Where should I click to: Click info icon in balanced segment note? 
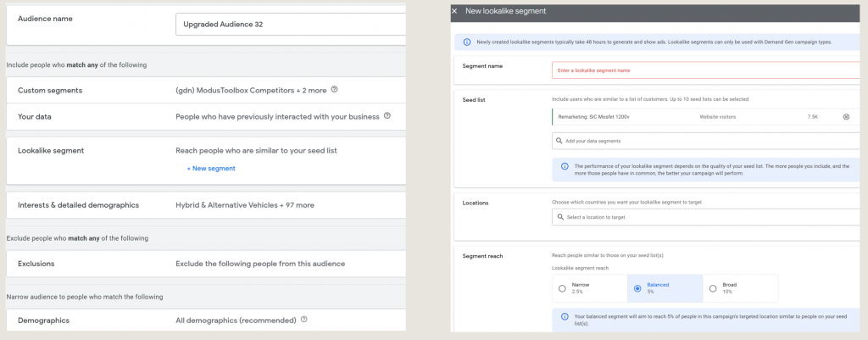565,316
